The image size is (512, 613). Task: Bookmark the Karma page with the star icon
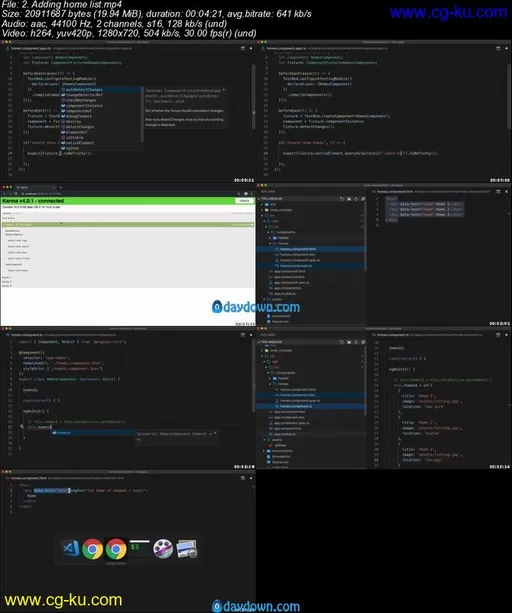point(239,194)
